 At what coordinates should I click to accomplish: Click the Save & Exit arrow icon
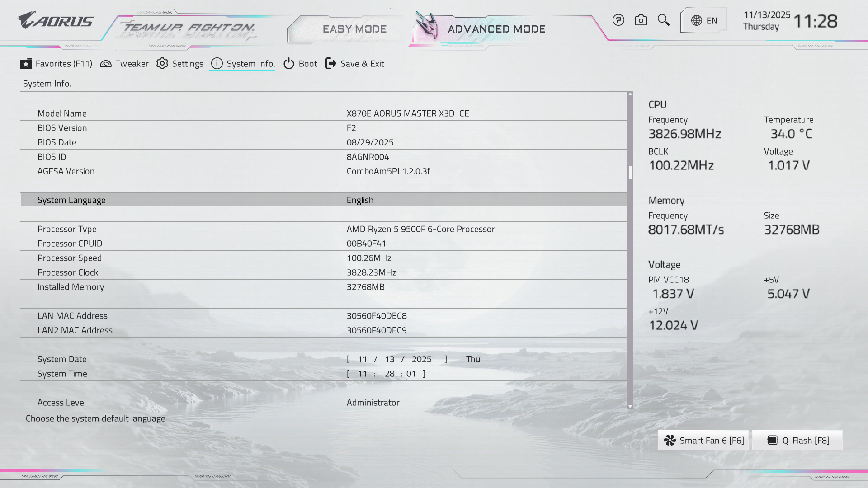coord(331,64)
